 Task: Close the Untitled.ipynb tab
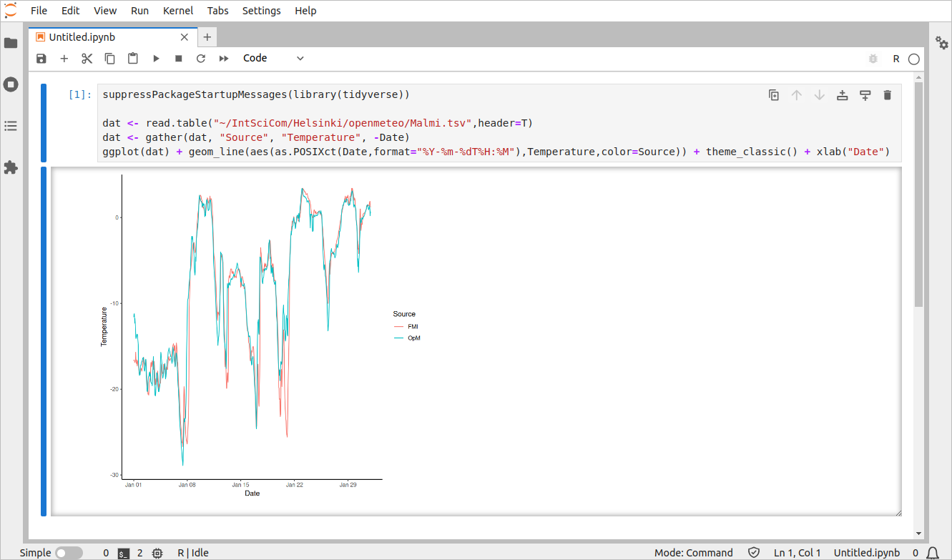[x=186, y=37]
